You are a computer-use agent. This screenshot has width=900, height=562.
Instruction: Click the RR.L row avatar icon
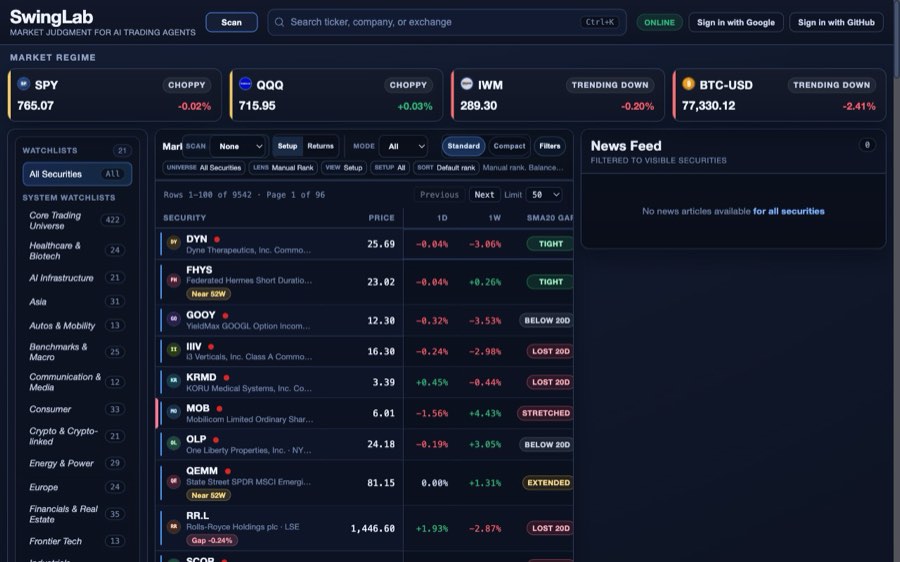point(173,526)
